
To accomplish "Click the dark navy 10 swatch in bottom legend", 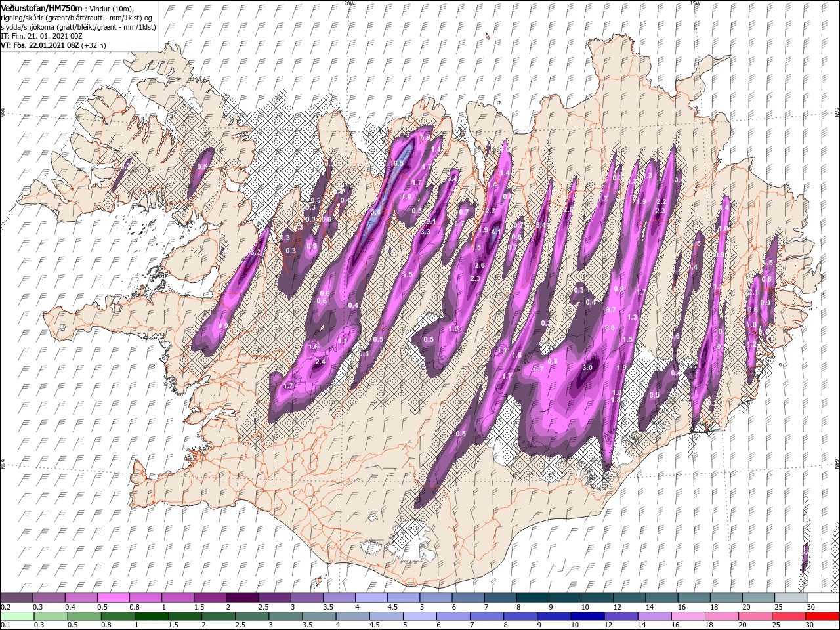I will [x=587, y=616].
